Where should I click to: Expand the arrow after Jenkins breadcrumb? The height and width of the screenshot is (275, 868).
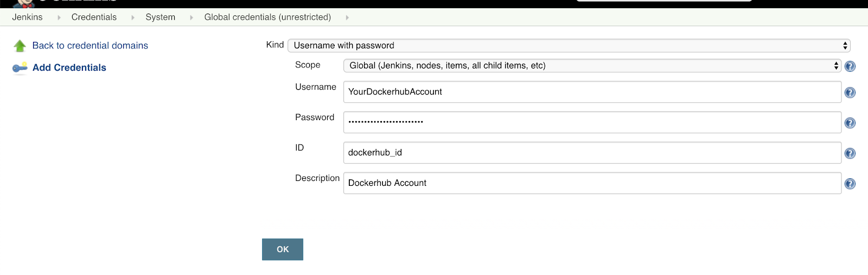pos(59,17)
